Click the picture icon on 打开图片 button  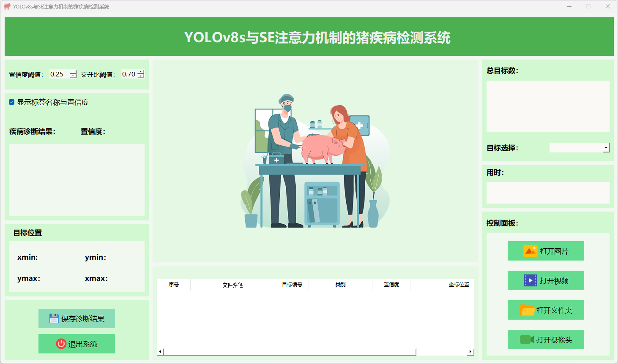point(530,251)
